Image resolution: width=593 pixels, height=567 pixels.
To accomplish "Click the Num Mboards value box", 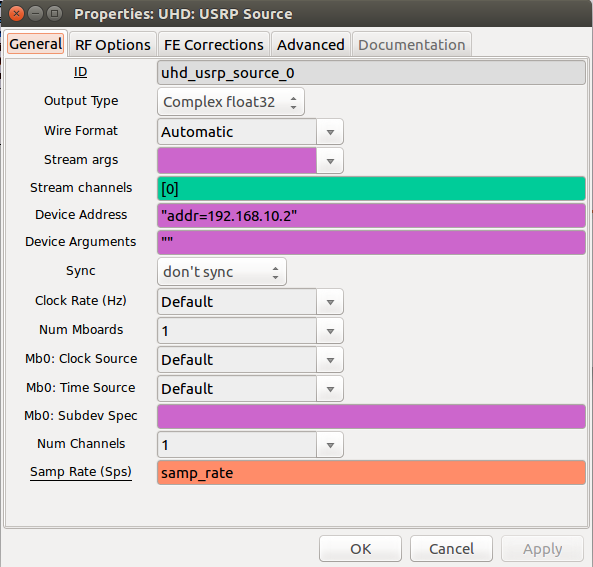I will [x=237, y=331].
